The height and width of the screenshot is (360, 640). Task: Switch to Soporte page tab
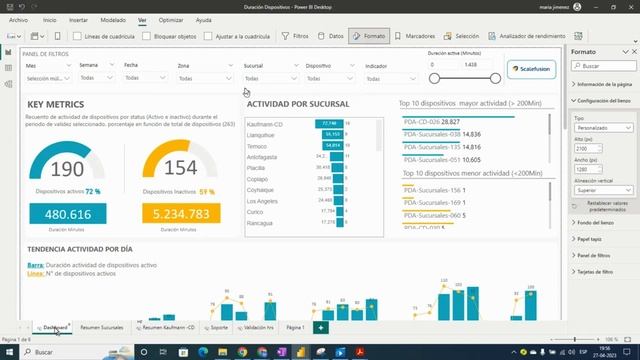tap(216, 327)
